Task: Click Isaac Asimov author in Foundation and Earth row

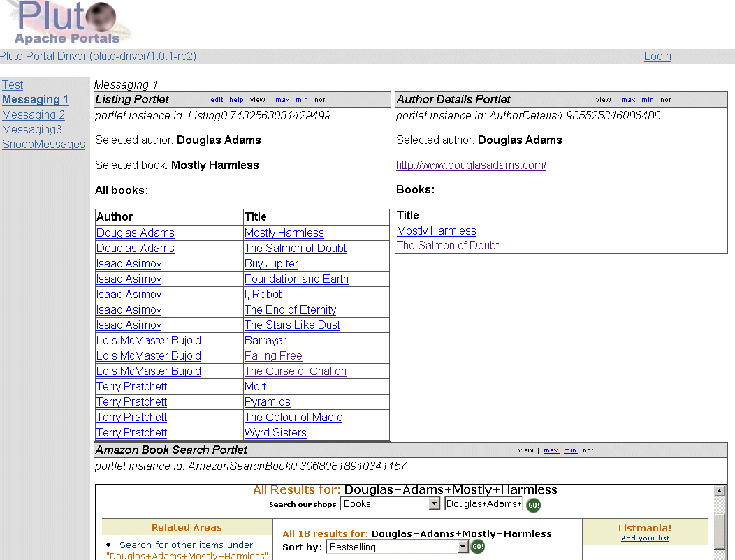Action: tap(129, 279)
